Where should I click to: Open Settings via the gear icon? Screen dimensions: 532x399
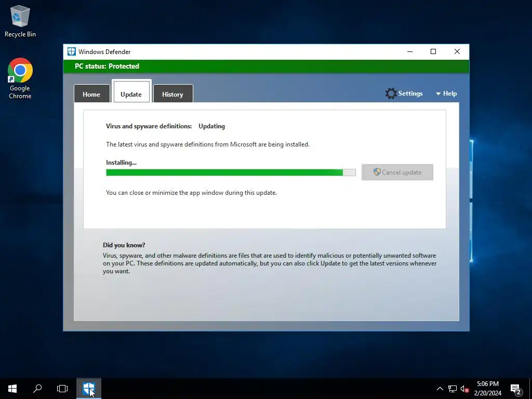click(x=391, y=94)
